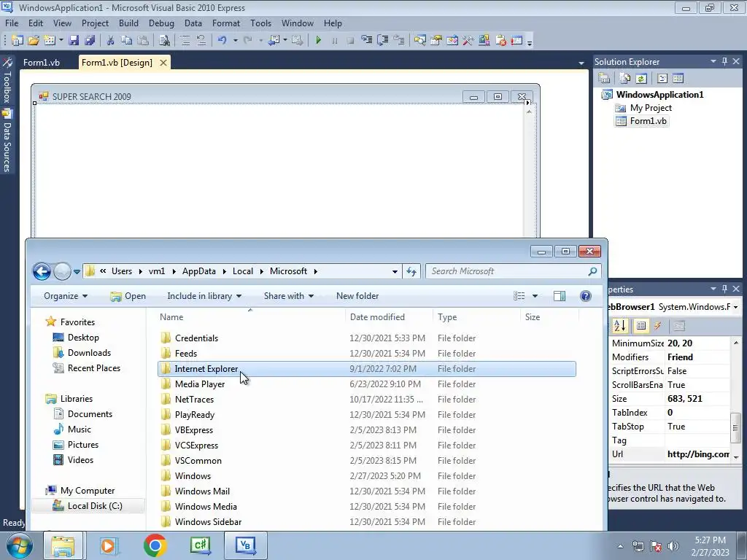Click the Object Browser toolbar icon
747x560 pixels.
tap(452, 41)
